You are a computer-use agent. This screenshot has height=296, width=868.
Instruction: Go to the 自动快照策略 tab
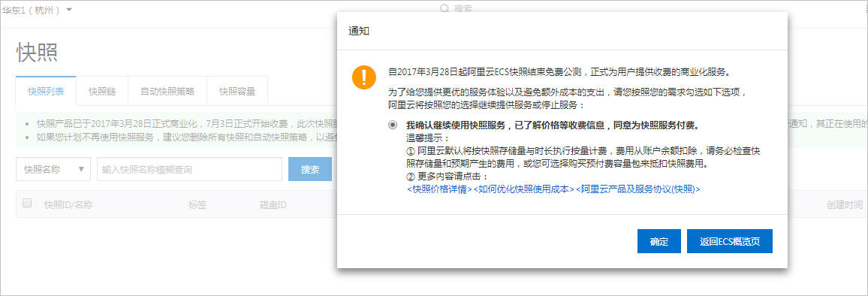coord(167,91)
